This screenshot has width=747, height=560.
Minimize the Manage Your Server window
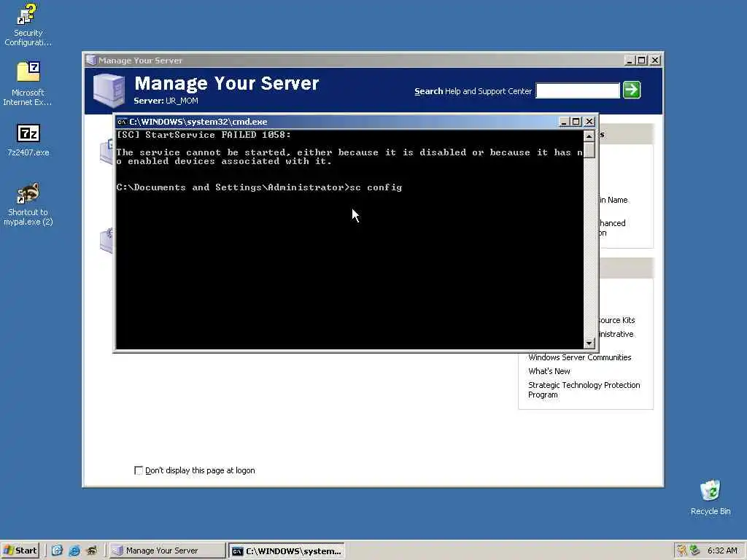[630, 61]
